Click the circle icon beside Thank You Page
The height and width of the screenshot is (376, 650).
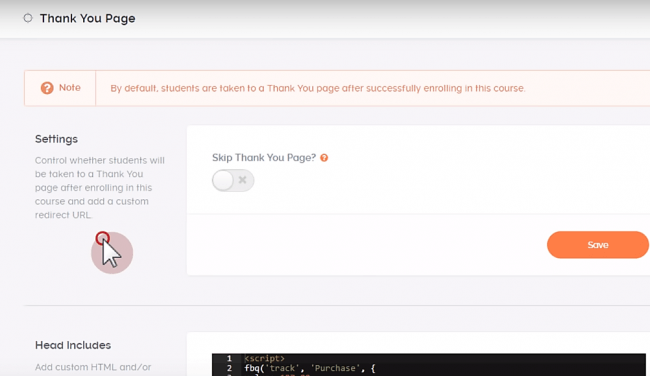[x=28, y=18]
